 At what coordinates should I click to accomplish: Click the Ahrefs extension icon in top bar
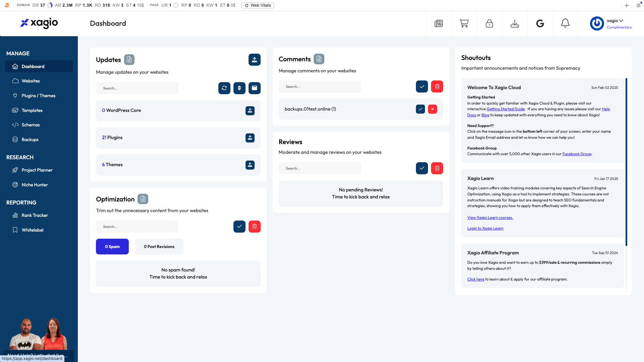coord(7,5)
